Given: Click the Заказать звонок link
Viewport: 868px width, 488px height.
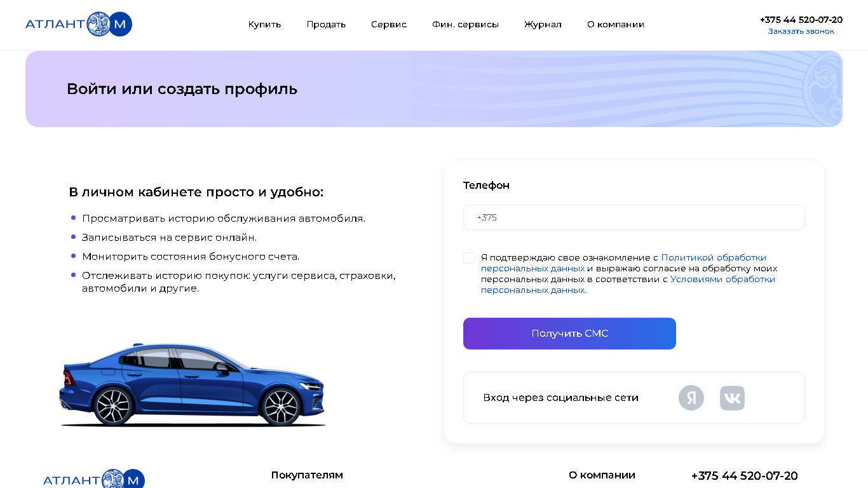Looking at the screenshot, I should [x=801, y=31].
